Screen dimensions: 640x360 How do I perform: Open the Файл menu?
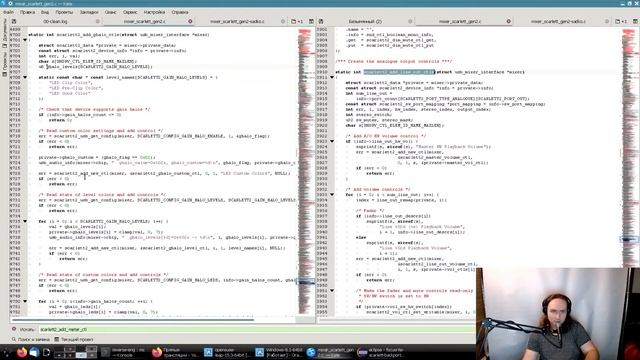[x=8, y=12]
